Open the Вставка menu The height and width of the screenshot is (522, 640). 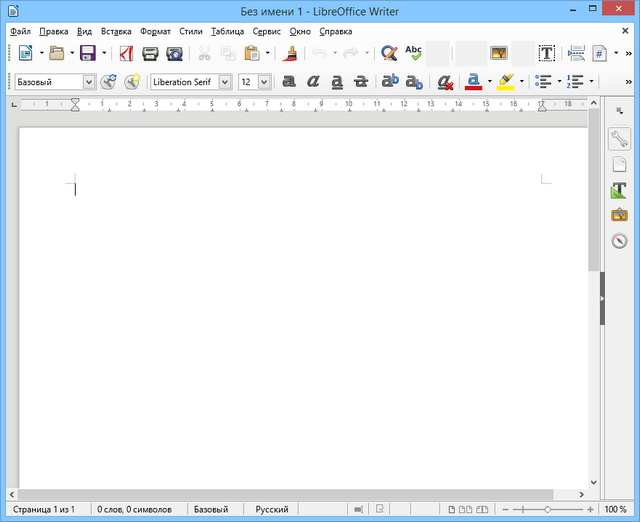116,31
